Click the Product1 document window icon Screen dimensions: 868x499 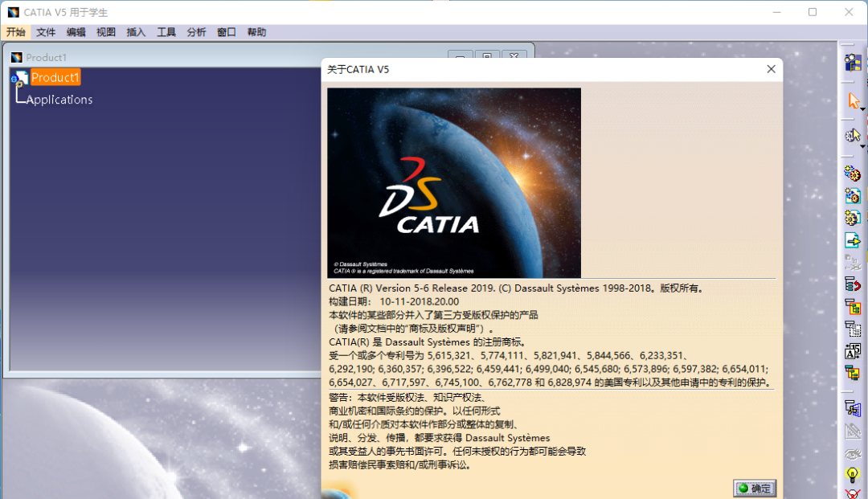pos(17,58)
